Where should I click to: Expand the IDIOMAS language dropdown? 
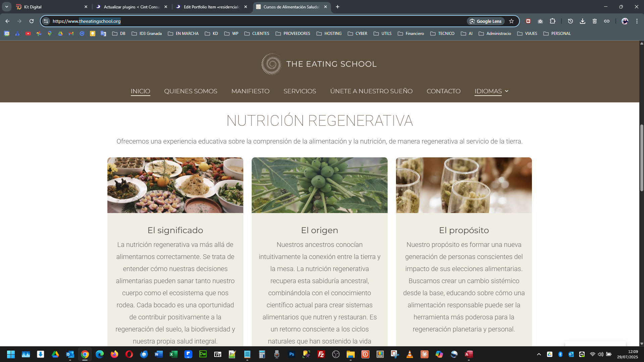click(x=491, y=91)
